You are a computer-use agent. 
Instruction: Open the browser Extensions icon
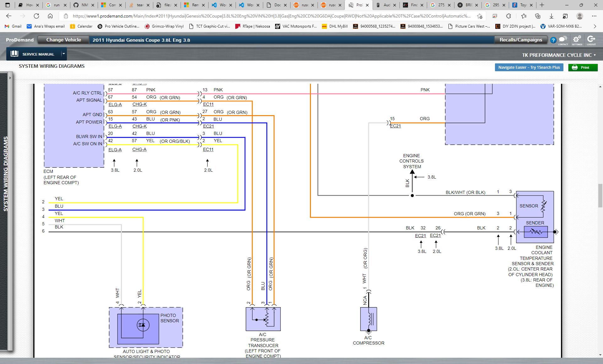[x=508, y=16]
